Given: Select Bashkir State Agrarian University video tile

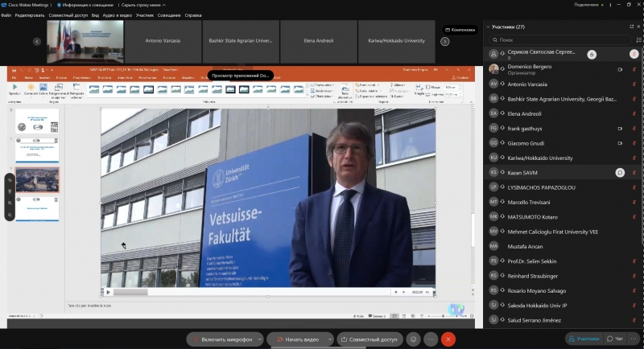Looking at the screenshot, I should (x=241, y=41).
